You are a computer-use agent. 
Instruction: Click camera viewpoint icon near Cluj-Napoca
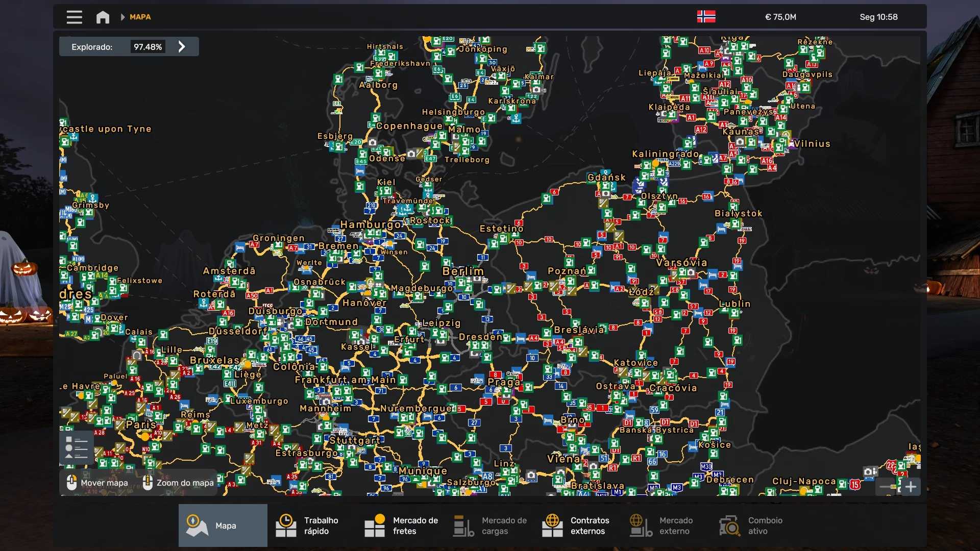click(x=868, y=471)
